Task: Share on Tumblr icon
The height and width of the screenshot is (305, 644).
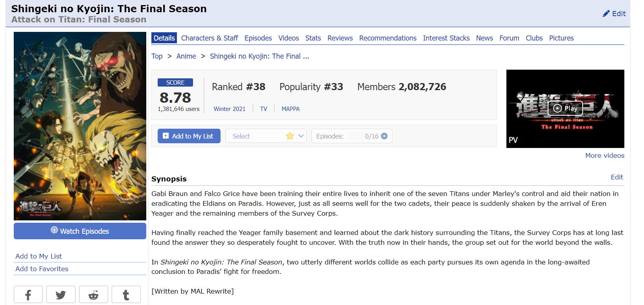Action: [126, 295]
